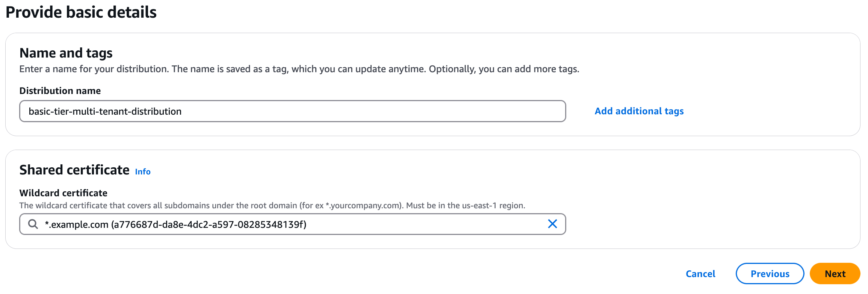The image size is (868, 294).
Task: Proceed by clicking the orange Next button
Action: (x=835, y=274)
